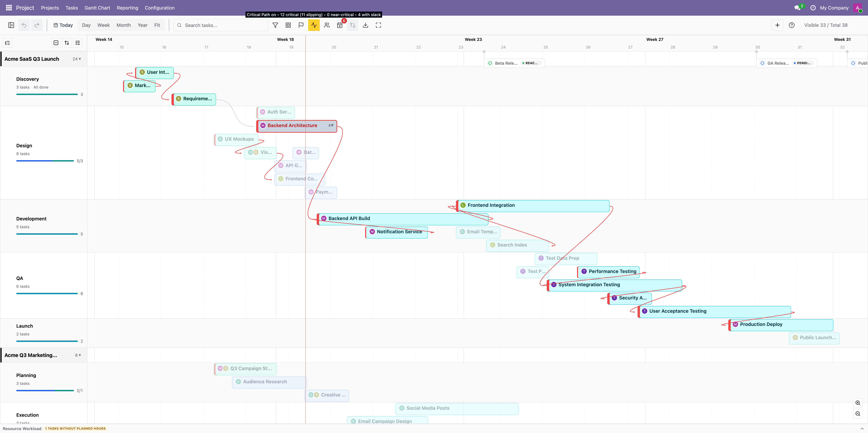The height and width of the screenshot is (433, 868).
Task: Click the QA progress bar
Action: (x=47, y=294)
